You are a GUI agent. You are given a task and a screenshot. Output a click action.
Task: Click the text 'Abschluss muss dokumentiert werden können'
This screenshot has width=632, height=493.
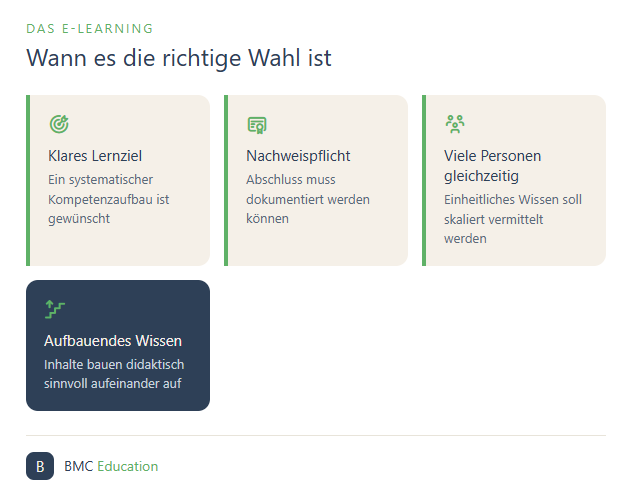tap(308, 199)
